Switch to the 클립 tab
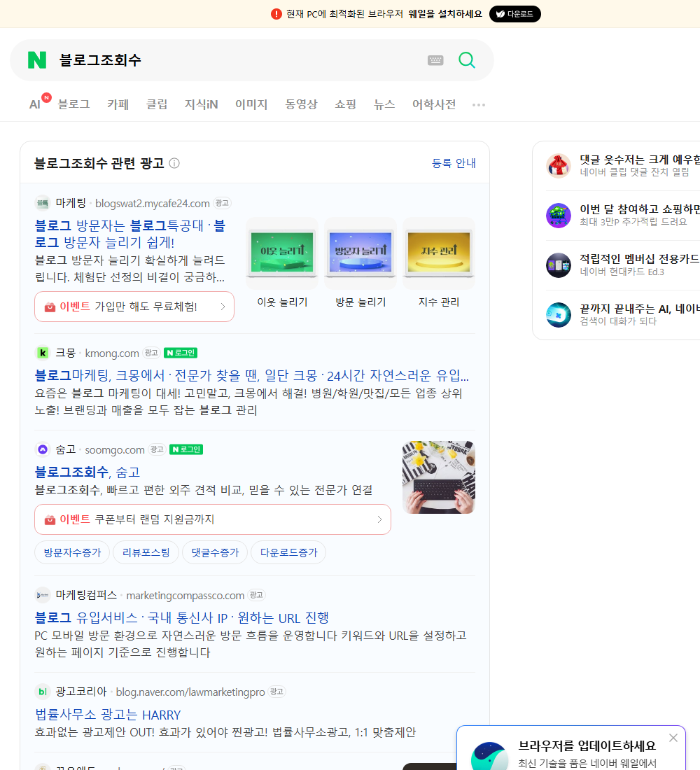This screenshot has height=770, width=700. [157, 104]
